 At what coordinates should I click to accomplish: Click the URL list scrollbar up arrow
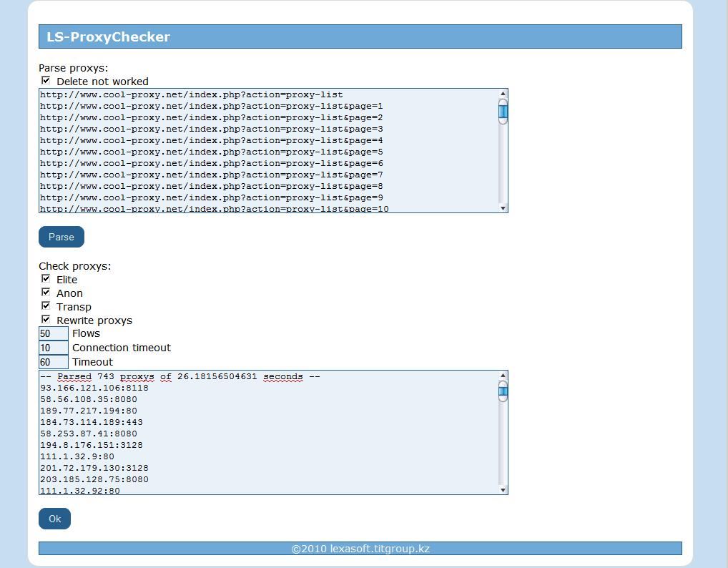pos(503,94)
